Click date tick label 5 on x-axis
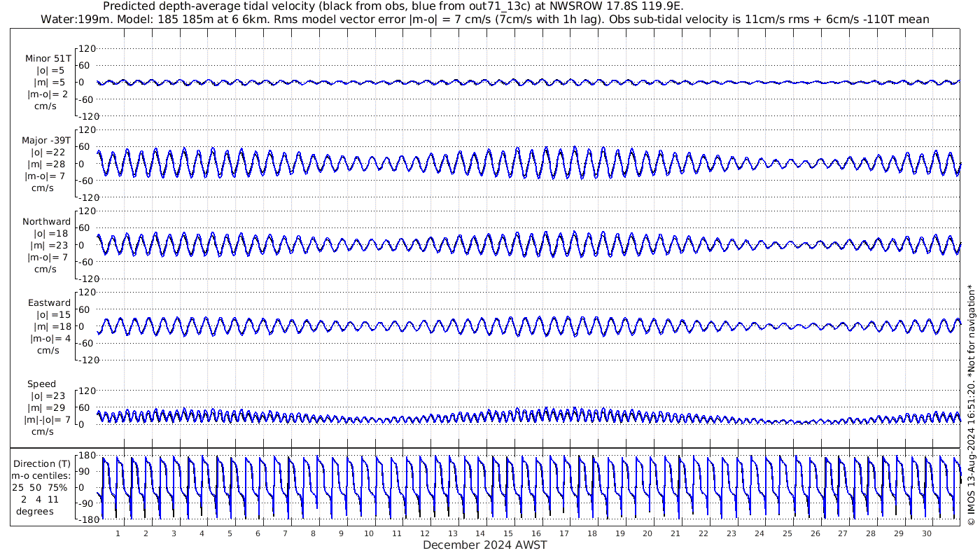The width and height of the screenshot is (980, 560). (230, 533)
